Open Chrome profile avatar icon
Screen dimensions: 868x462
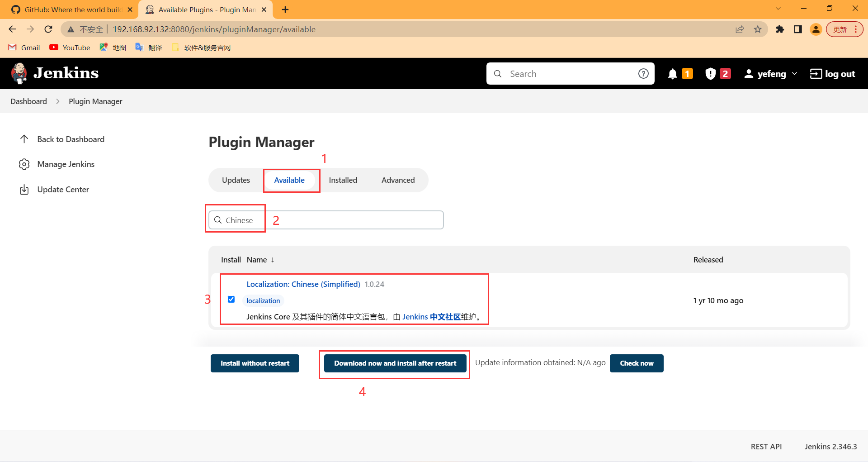pyautogui.click(x=816, y=29)
